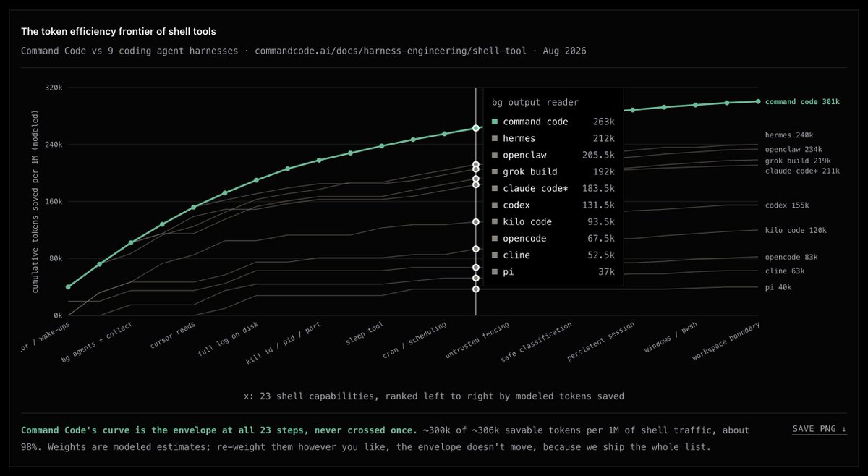The height and width of the screenshot is (476, 868).
Task: Click the SAVE PNG download button
Action: [x=820, y=429]
